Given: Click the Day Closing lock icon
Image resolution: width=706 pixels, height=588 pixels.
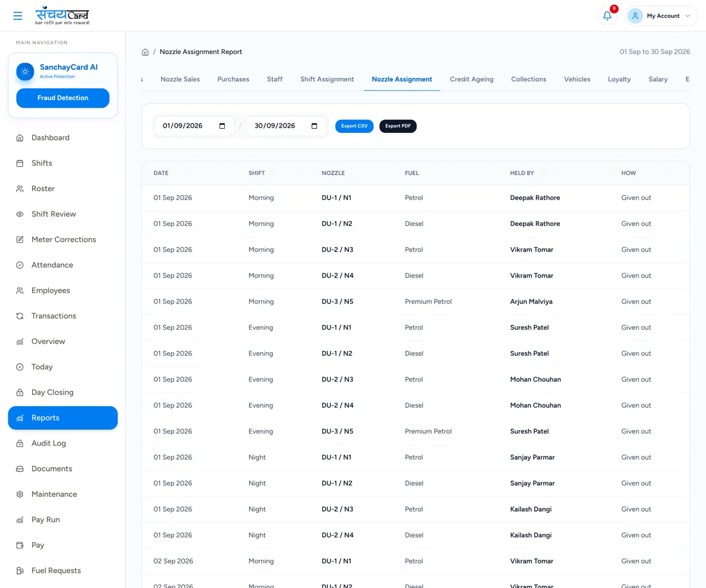Looking at the screenshot, I should (x=20, y=392).
